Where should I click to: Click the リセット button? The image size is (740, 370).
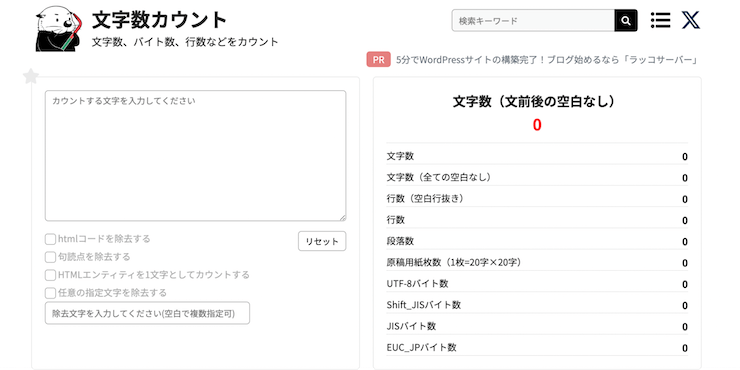click(x=322, y=241)
